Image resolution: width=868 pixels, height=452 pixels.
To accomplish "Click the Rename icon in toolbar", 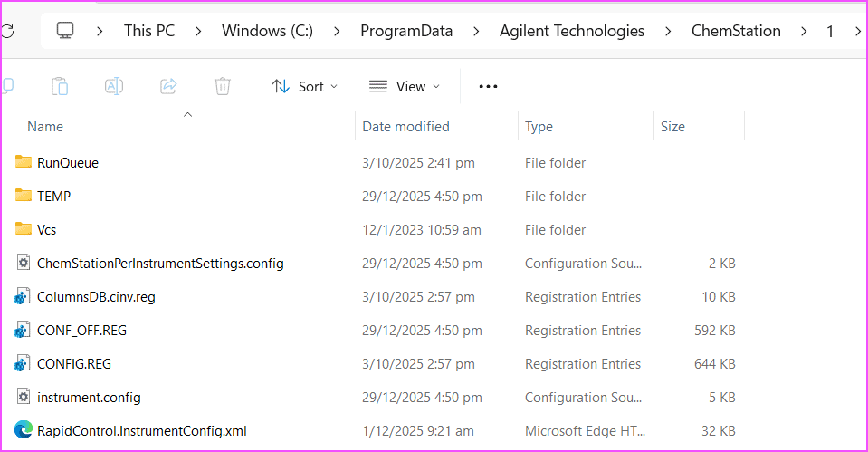I will [x=114, y=86].
